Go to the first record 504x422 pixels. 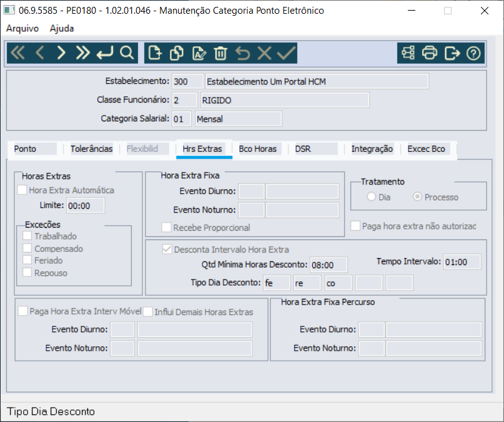click(x=17, y=53)
